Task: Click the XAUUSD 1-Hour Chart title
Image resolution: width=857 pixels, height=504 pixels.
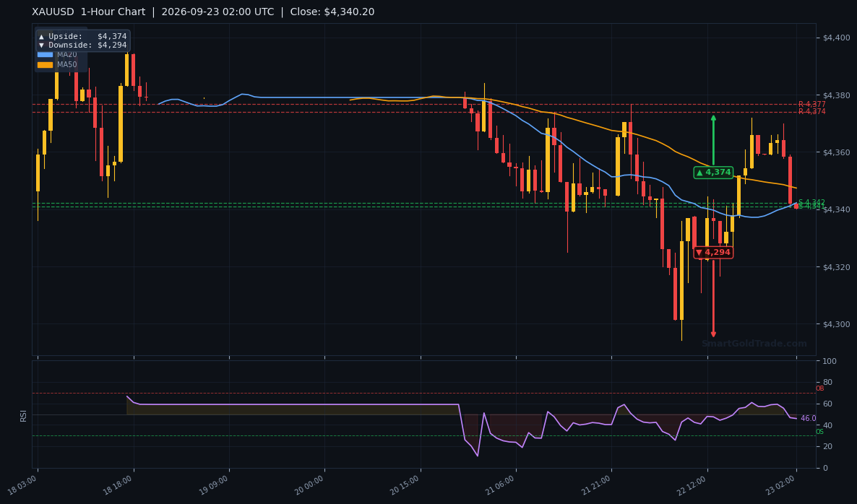Action: [89, 12]
